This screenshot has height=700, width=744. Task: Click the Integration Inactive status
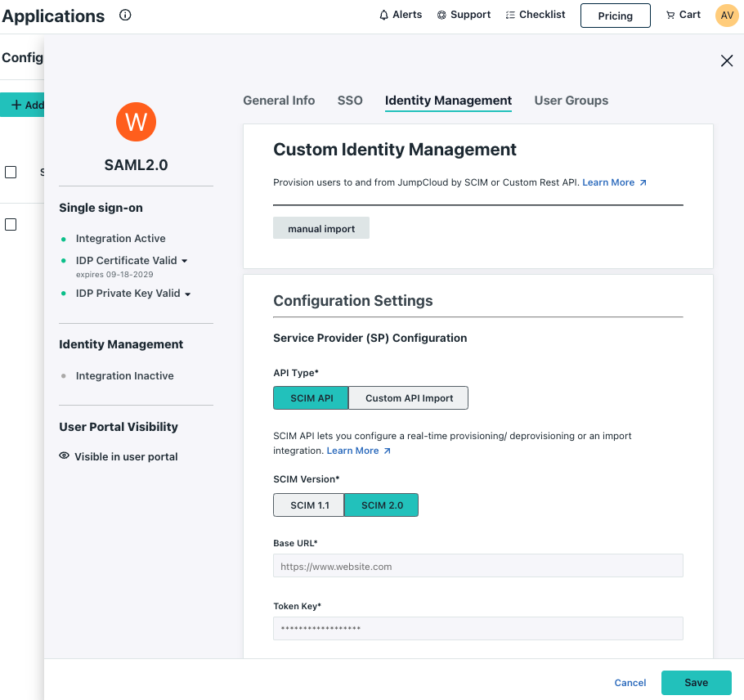(x=125, y=376)
